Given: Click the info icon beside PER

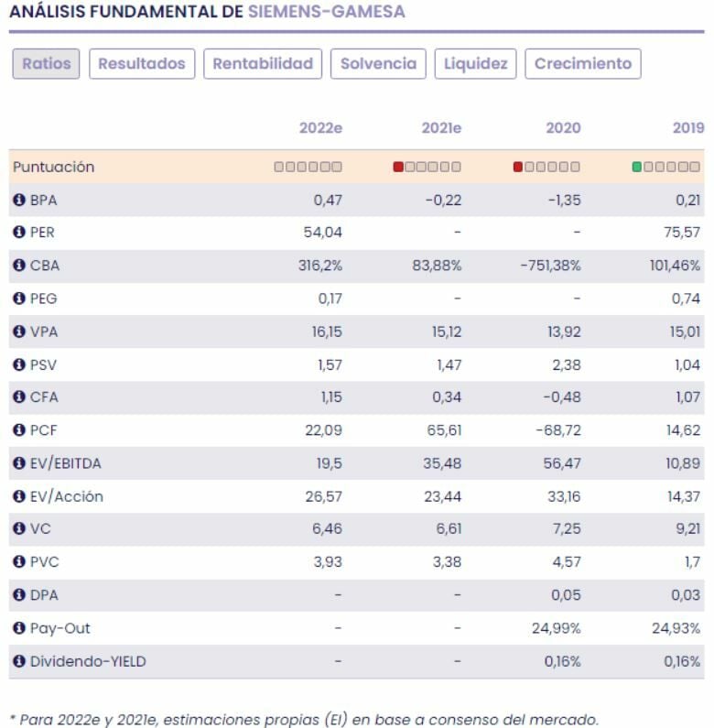Looking at the screenshot, I should click(x=19, y=233).
